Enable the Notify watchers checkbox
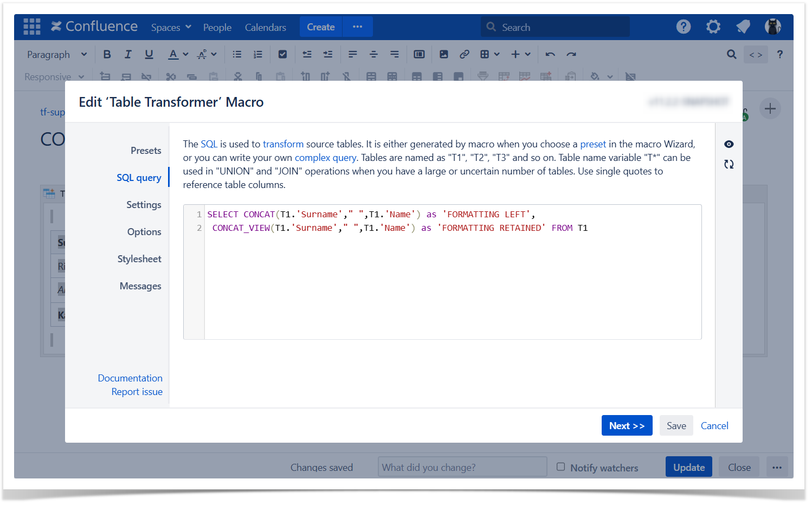This screenshot has height=505, width=812. tap(561, 467)
